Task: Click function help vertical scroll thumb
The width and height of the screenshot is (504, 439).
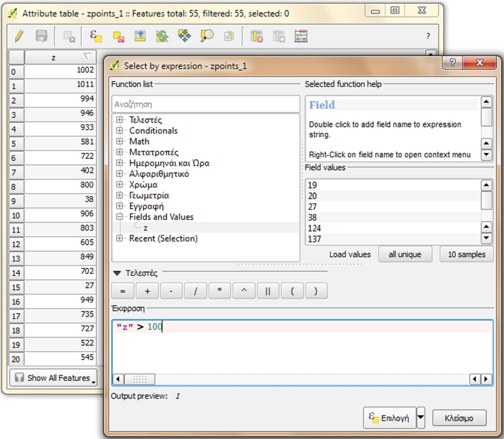Action: 487,117
